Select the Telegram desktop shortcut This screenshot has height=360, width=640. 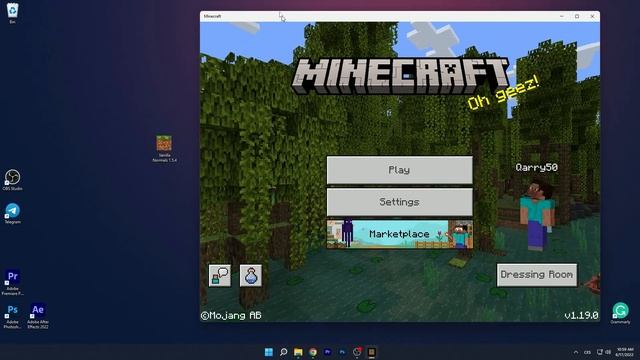pos(13,213)
